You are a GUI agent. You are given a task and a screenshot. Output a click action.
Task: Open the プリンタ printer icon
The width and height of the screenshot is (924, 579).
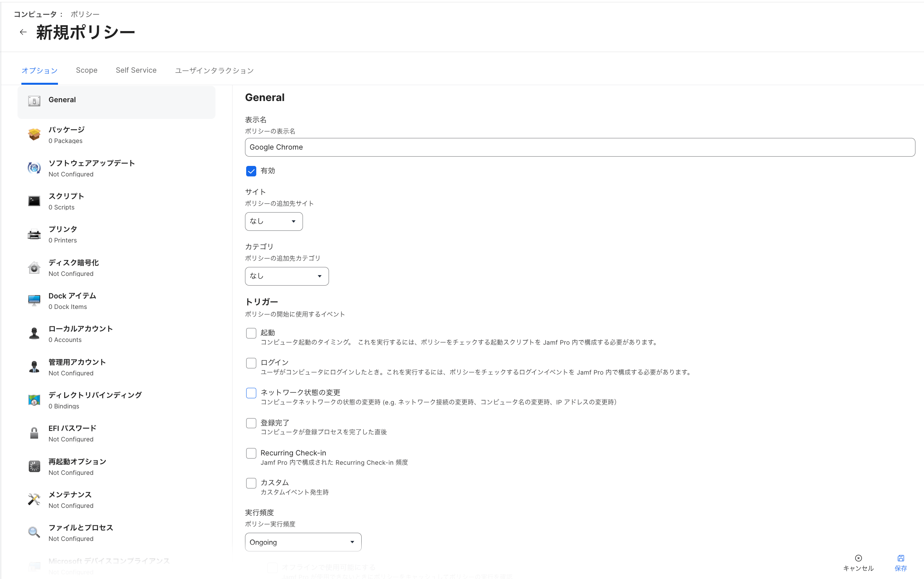[34, 234]
